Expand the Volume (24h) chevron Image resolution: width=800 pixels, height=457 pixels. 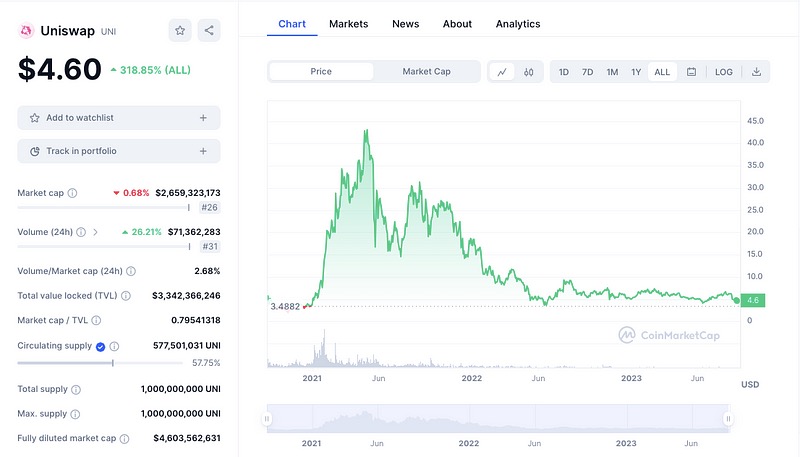tap(95, 232)
